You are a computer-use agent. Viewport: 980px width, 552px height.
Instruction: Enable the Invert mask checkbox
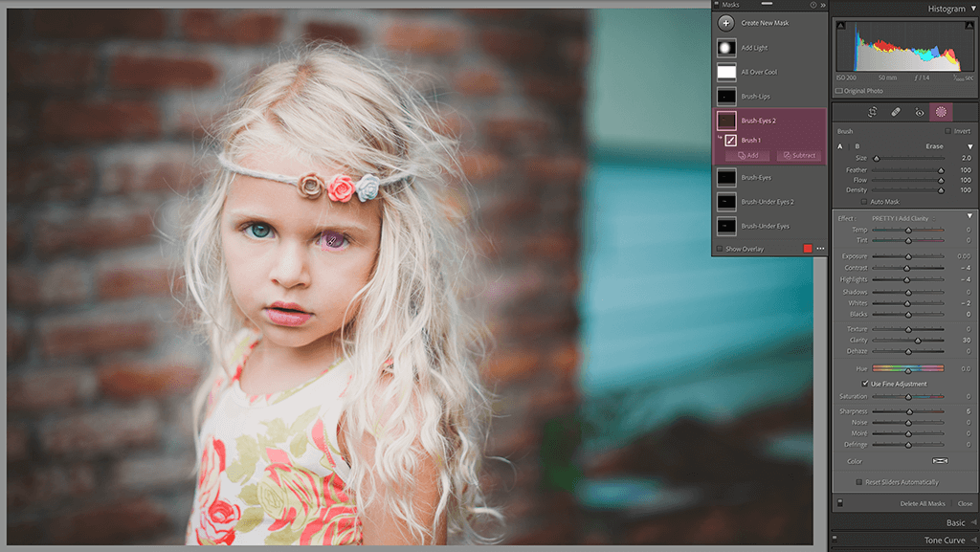(947, 130)
